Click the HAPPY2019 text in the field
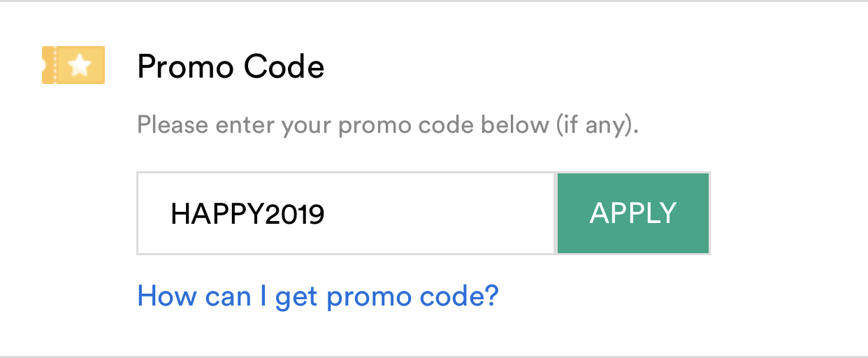The height and width of the screenshot is (358, 868). pyautogui.click(x=248, y=214)
